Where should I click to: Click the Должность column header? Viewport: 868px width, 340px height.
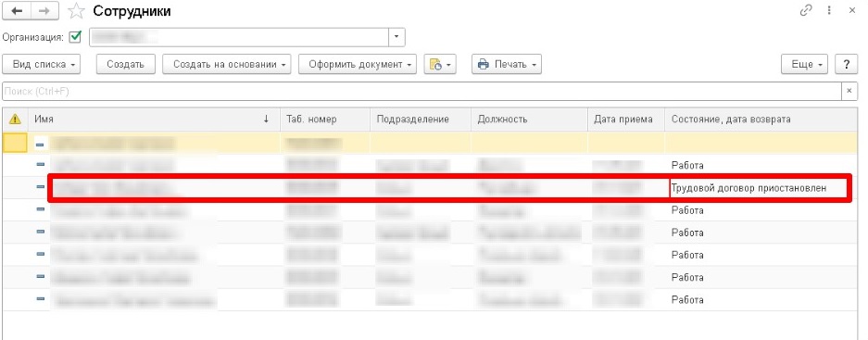coord(529,120)
